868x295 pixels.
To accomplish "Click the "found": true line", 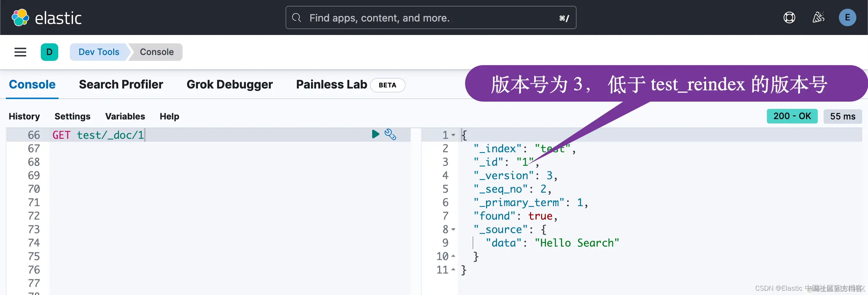I will [x=515, y=216].
